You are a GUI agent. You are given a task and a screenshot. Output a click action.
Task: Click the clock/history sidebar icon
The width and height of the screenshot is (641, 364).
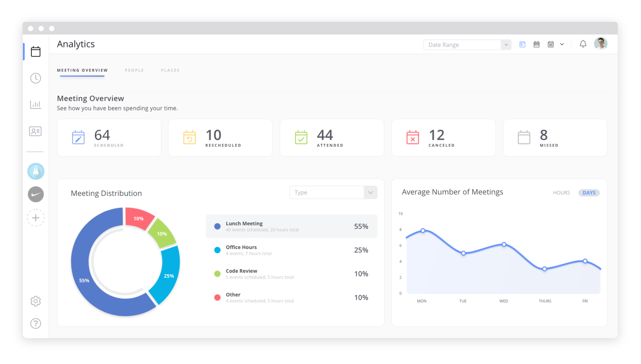point(36,78)
